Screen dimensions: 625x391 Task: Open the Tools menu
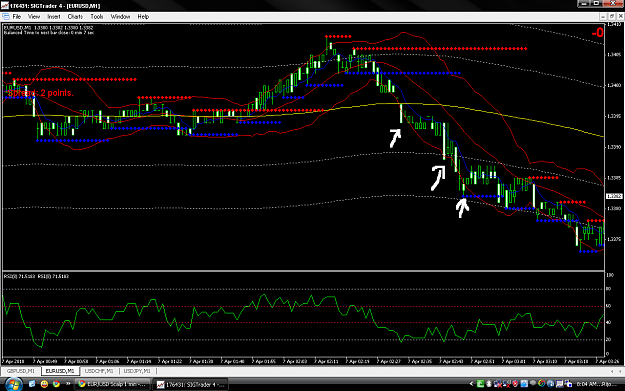pos(97,17)
